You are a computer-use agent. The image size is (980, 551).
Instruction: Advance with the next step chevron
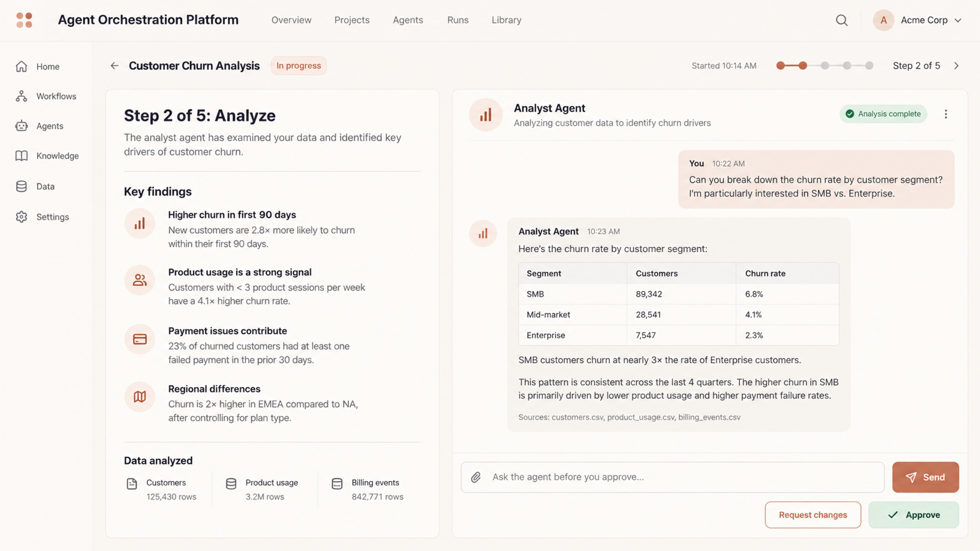tap(956, 66)
